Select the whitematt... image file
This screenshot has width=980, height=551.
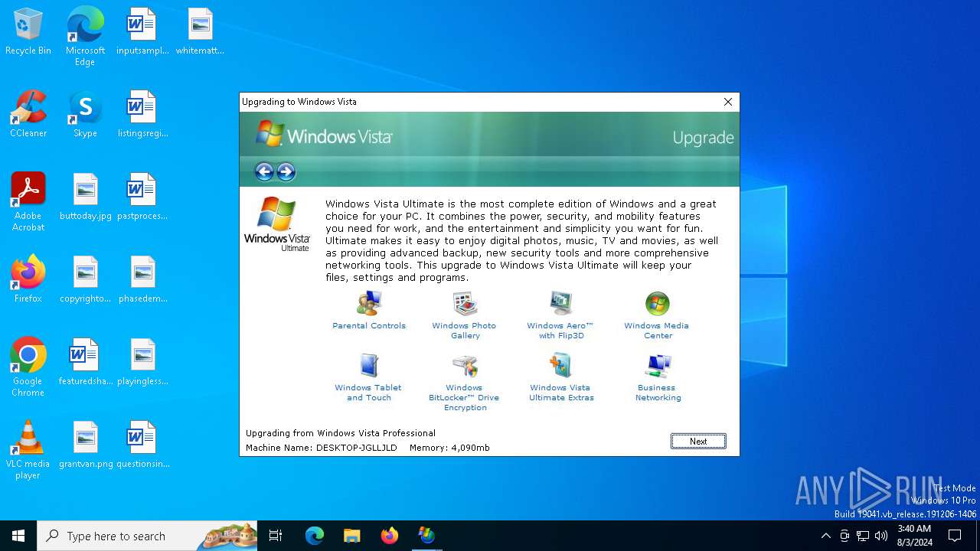[200, 32]
